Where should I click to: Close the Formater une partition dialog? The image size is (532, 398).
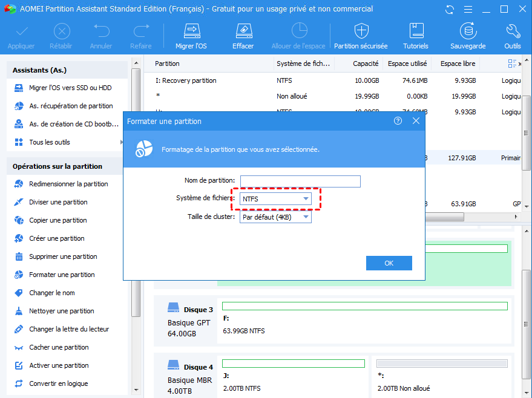416,121
